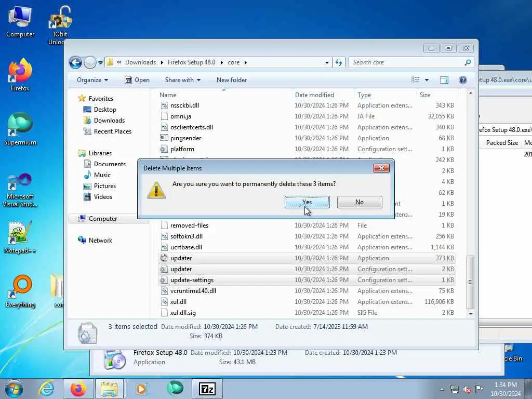Click the Downloads breadcrumb in address bar
Viewport: 532px width, 399px height.
point(140,62)
